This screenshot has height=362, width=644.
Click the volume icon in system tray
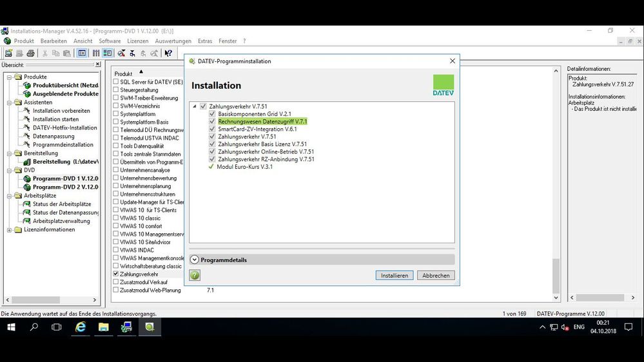click(565, 327)
